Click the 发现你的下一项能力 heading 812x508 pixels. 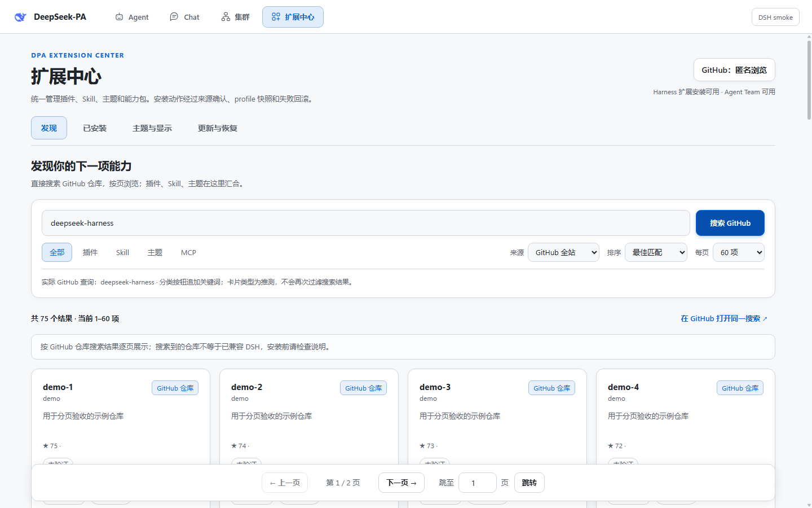(x=81, y=166)
